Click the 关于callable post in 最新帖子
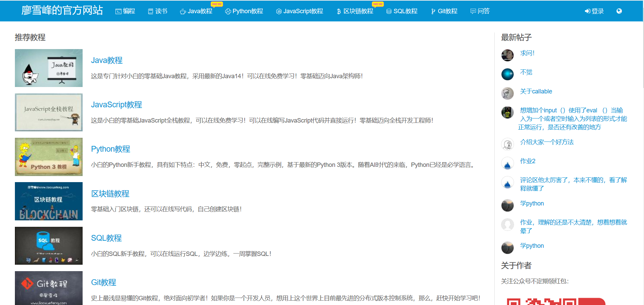Screen dimensions: 644x305 (536, 91)
